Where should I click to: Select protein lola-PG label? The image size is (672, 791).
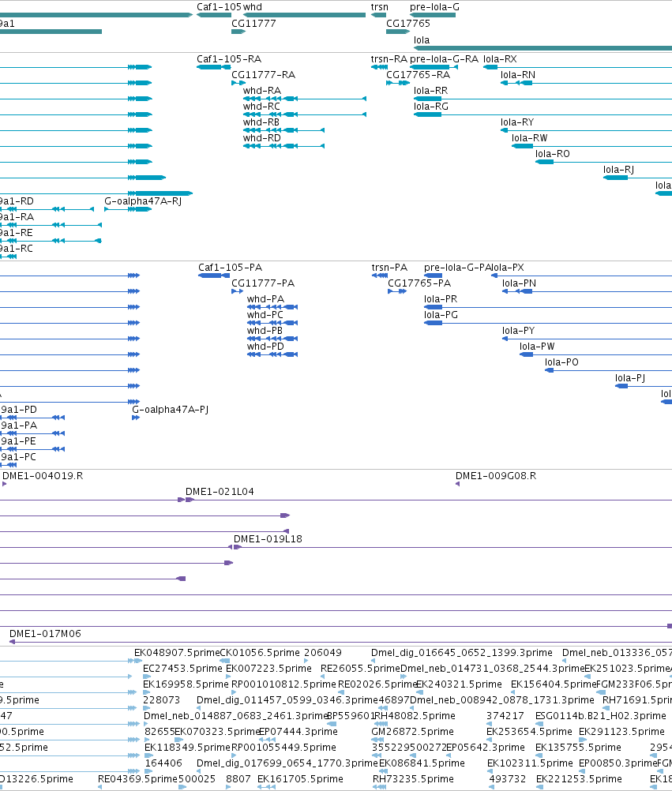tap(441, 315)
